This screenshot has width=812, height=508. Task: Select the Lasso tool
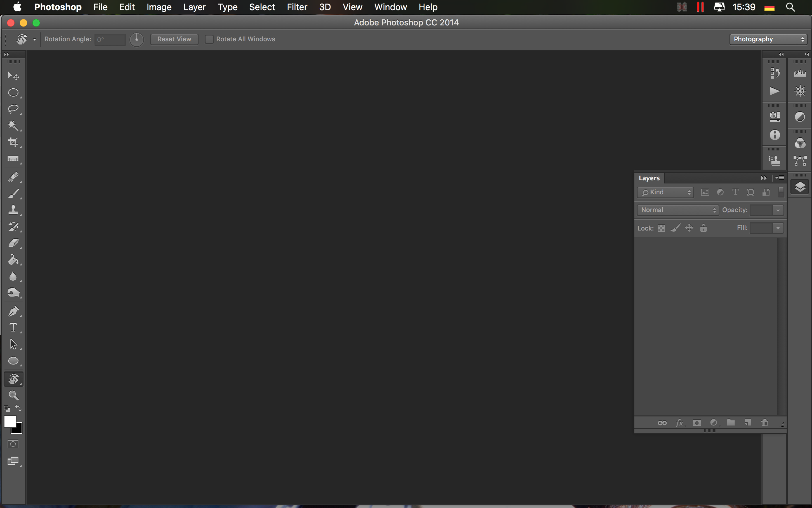tap(13, 109)
